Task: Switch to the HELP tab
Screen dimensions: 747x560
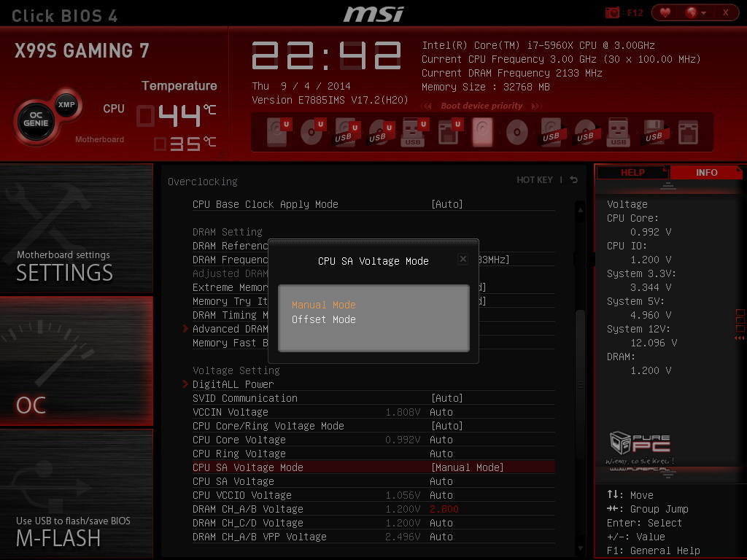Action: point(632,172)
